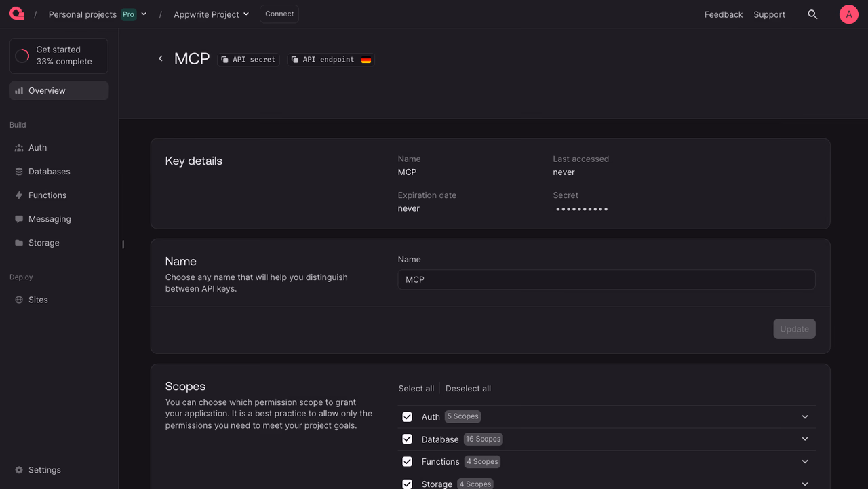Screen dimensions: 868x489
Task: Click the Messaging chat bubble icon
Action: (x=19, y=219)
